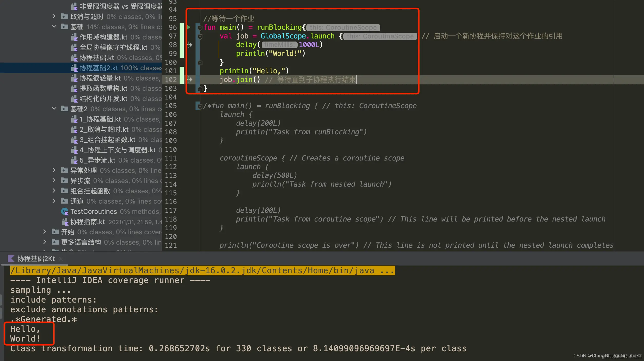Click the Kotlin file icon of 协程指南.kt
Screen dimensions: 644x361
coord(65,222)
